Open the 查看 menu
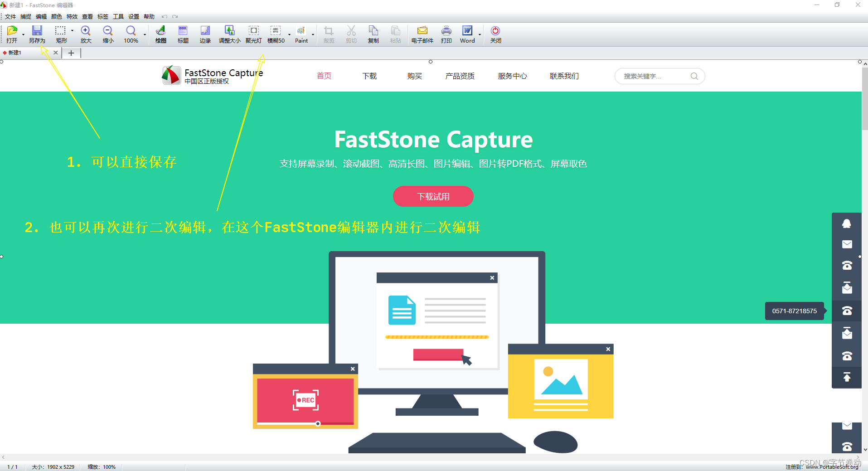The image size is (868, 471). [87, 17]
